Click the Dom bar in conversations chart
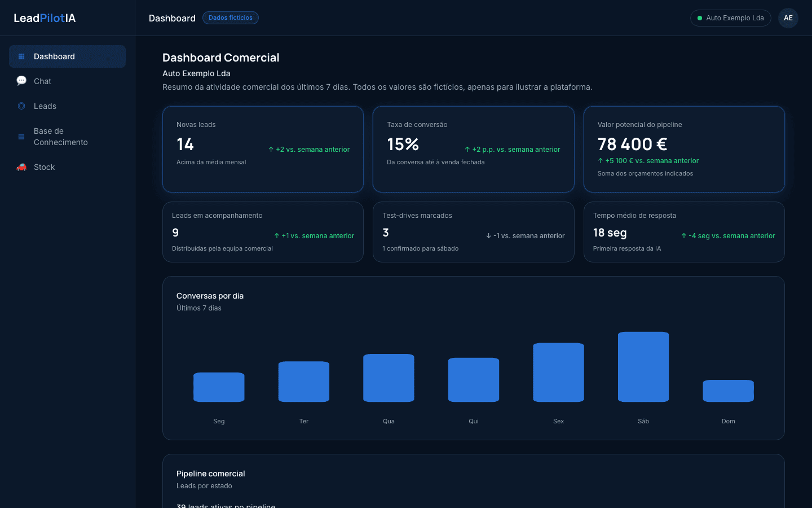The image size is (812, 508). (x=729, y=391)
